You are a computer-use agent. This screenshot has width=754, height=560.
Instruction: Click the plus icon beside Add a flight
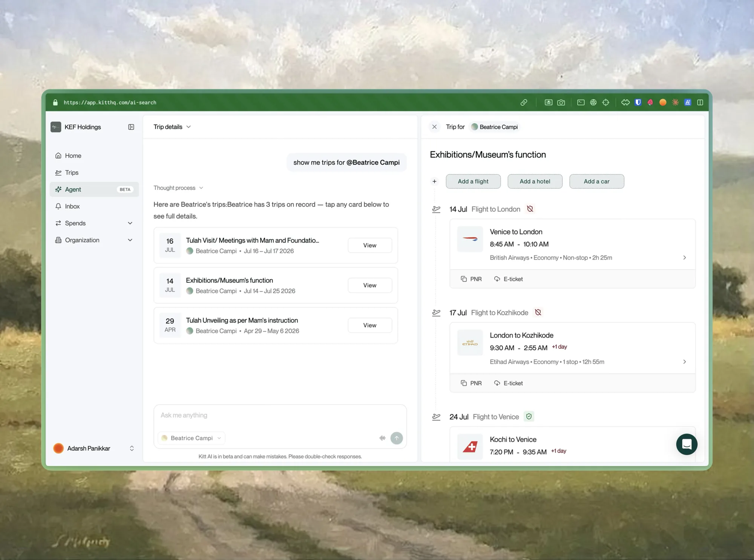pyautogui.click(x=434, y=181)
